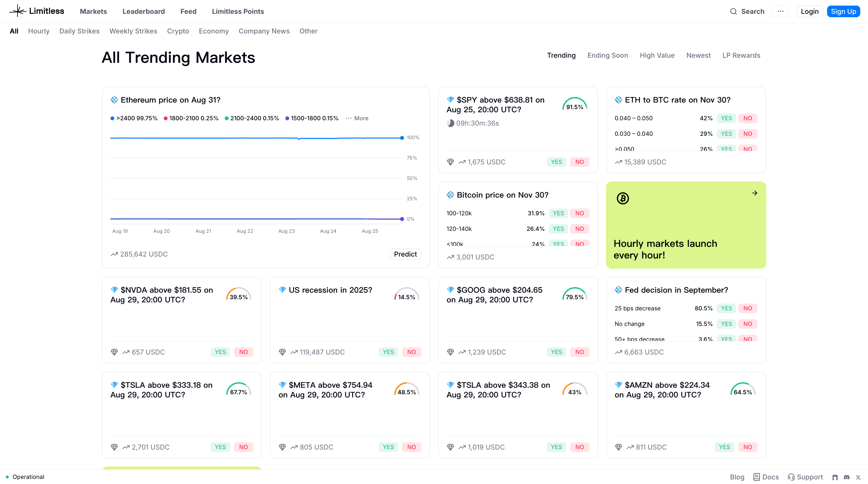Switch to the Crypto filter tab
The image size is (868, 484).
178,31
